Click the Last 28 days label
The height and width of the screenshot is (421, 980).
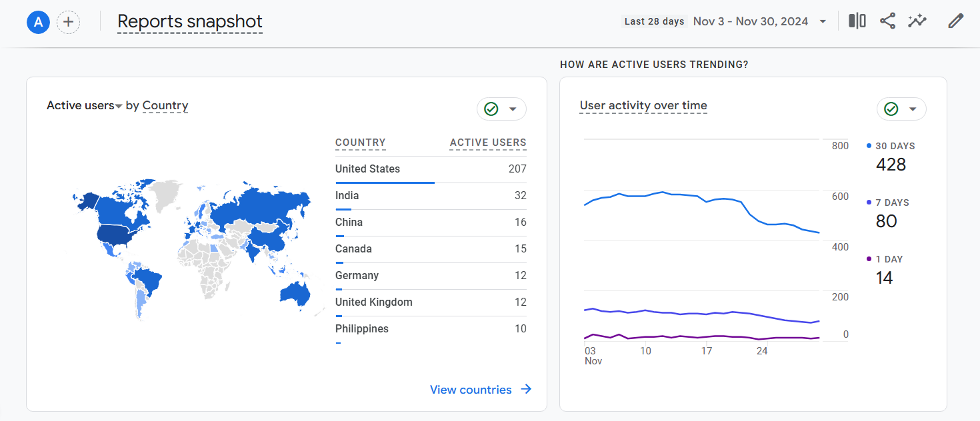pos(655,21)
